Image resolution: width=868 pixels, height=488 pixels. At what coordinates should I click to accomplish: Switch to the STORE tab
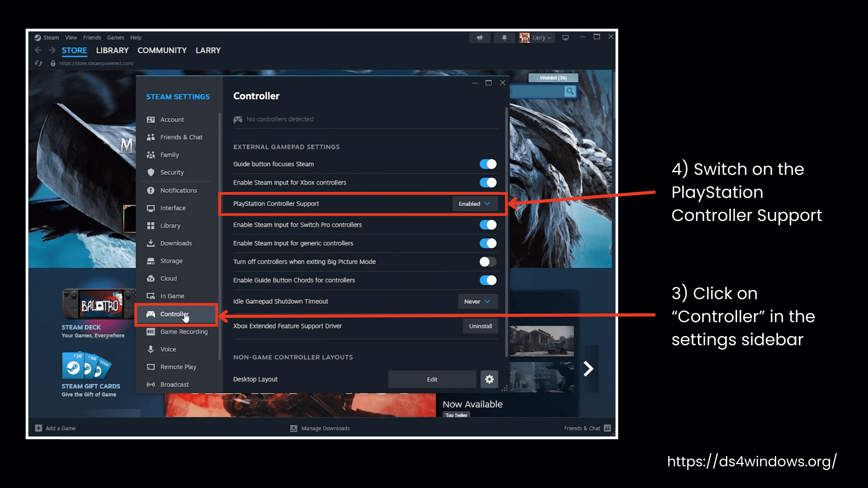(x=75, y=50)
